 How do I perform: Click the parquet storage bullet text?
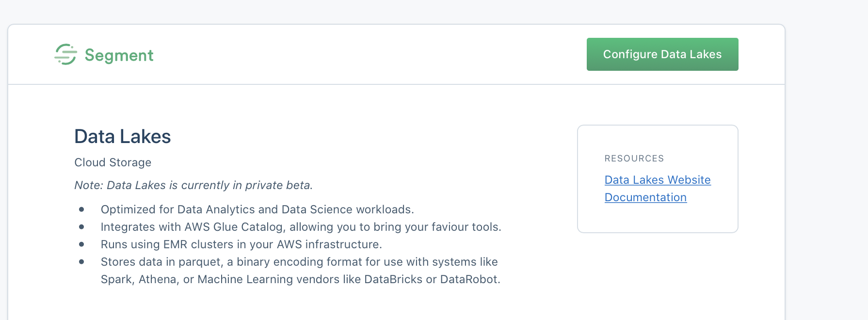299,262
